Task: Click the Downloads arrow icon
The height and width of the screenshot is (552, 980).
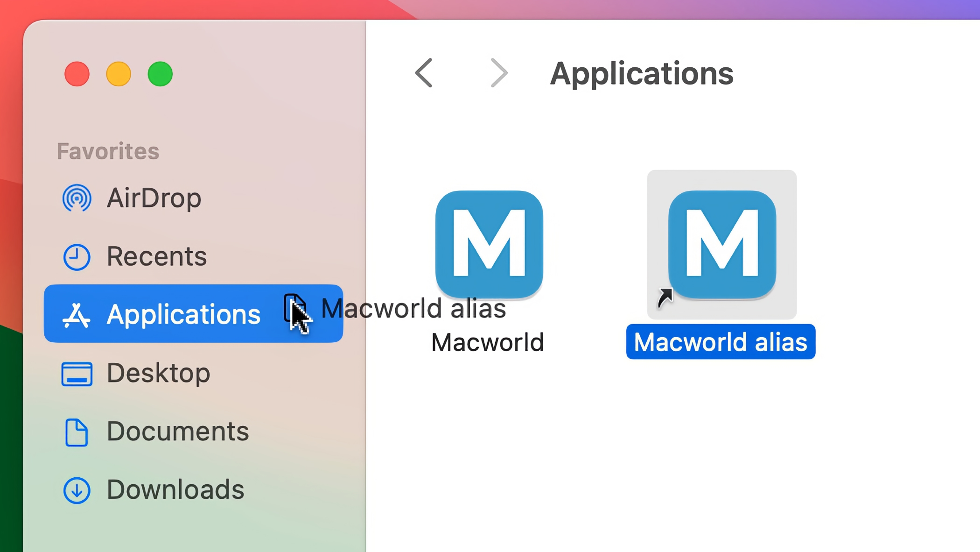Action: [x=77, y=490]
